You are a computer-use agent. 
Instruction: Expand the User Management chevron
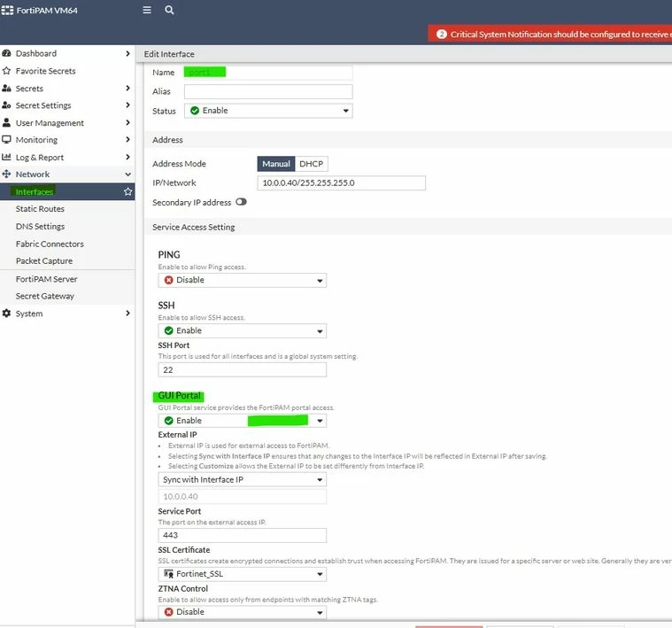pyautogui.click(x=127, y=122)
